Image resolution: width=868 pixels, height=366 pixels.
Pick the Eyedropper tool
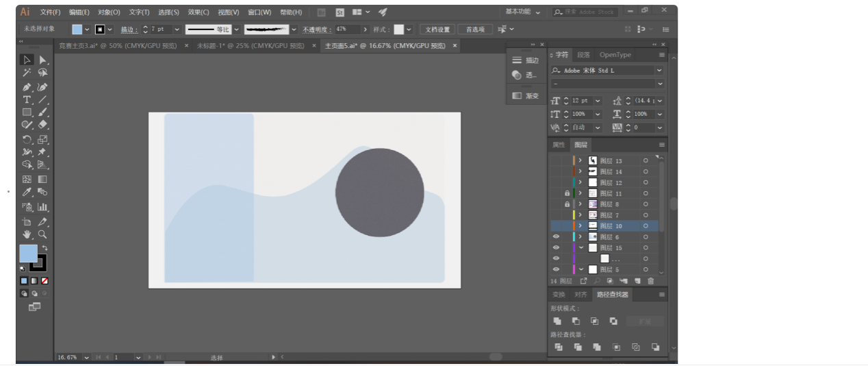click(27, 193)
